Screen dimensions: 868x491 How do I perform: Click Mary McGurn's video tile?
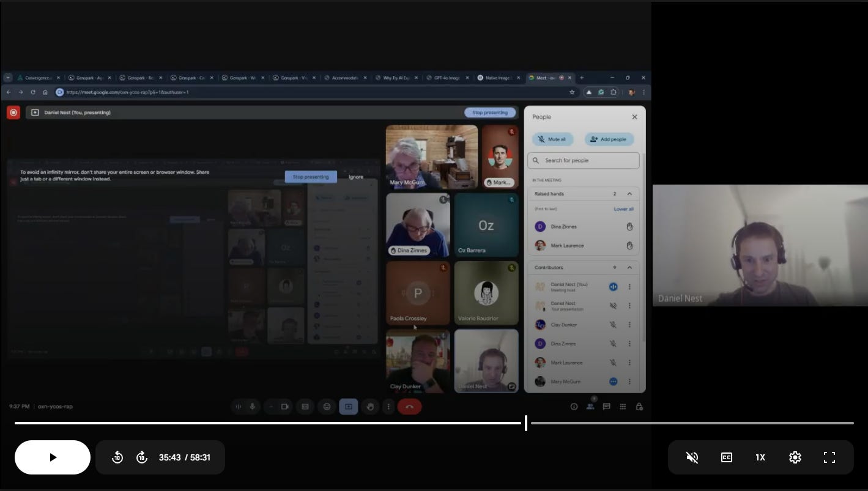[x=432, y=157]
